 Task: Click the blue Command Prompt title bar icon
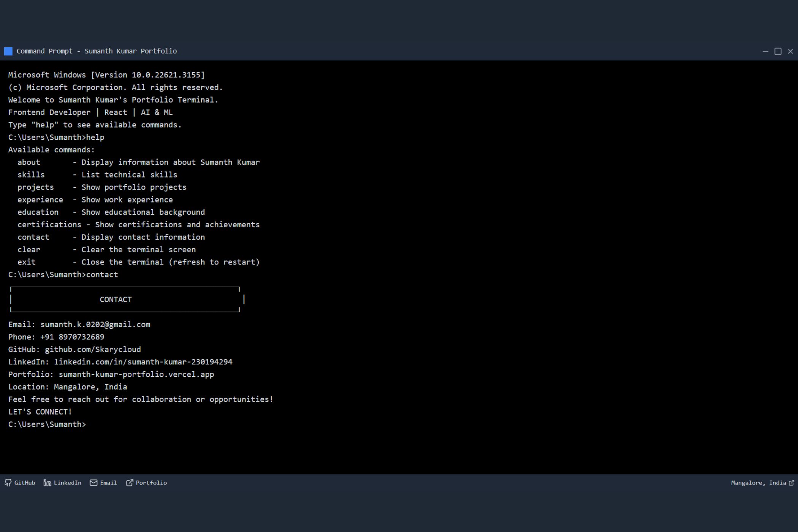8,51
